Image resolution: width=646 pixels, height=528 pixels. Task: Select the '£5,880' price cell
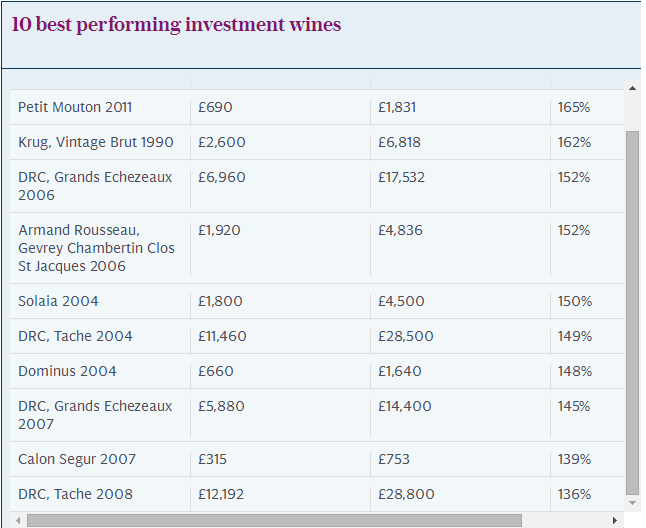[280, 415]
